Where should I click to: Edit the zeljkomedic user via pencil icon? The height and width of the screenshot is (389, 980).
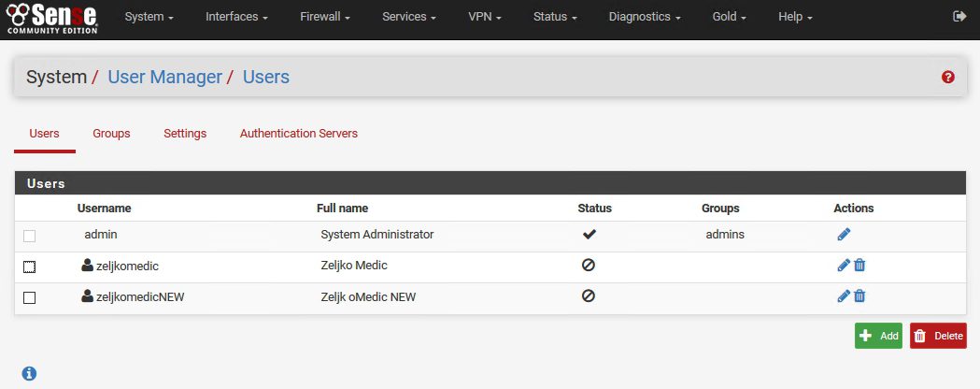click(x=844, y=266)
